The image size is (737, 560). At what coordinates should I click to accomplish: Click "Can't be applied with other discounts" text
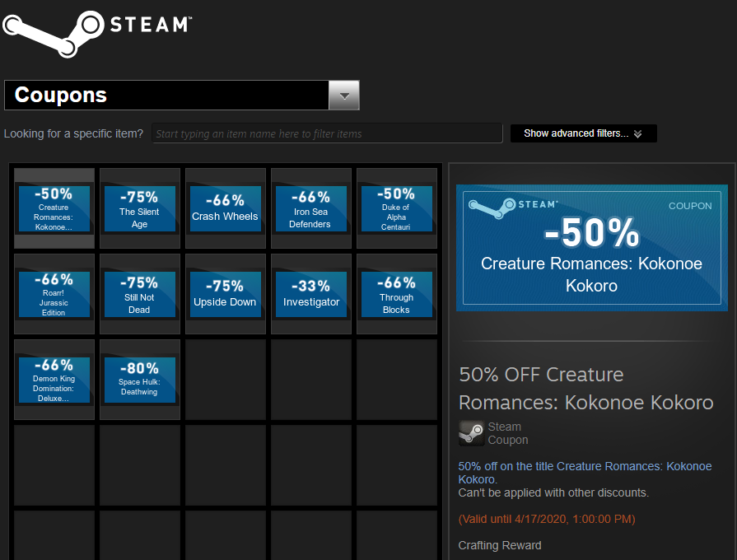pyautogui.click(x=553, y=492)
